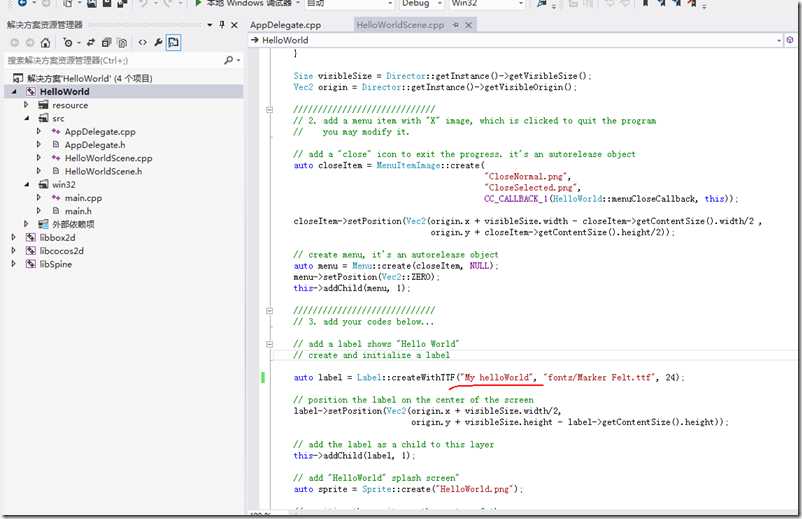Expand the AppDelegate.cpp tree node arrow
This screenshot has width=802, height=519.
pos(38,131)
